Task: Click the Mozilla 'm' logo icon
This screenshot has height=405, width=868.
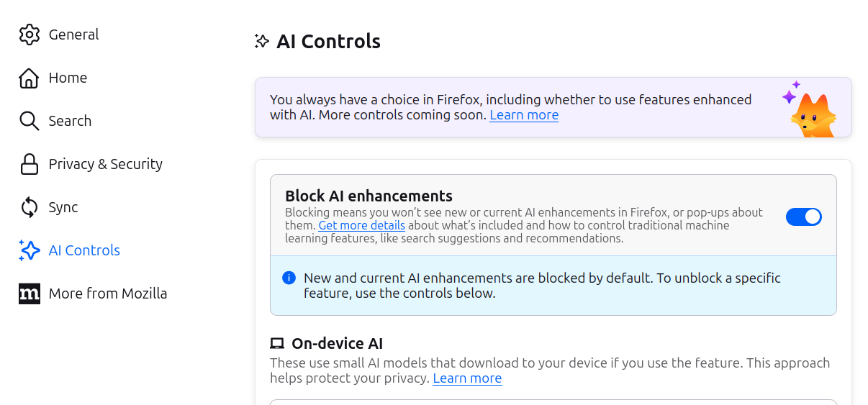Action: (x=30, y=293)
